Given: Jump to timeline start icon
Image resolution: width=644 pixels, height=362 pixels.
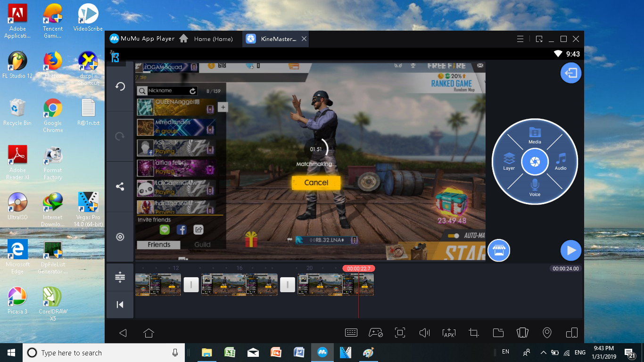Looking at the screenshot, I should point(120,304).
